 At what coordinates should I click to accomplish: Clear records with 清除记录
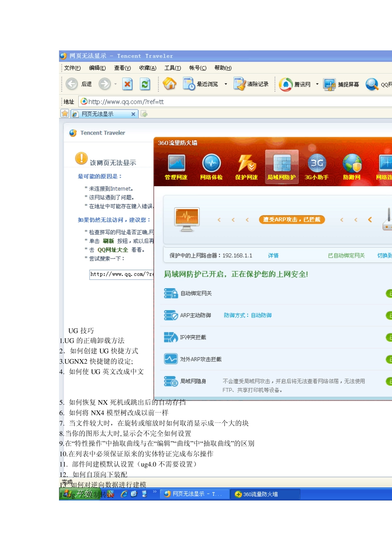click(x=251, y=84)
